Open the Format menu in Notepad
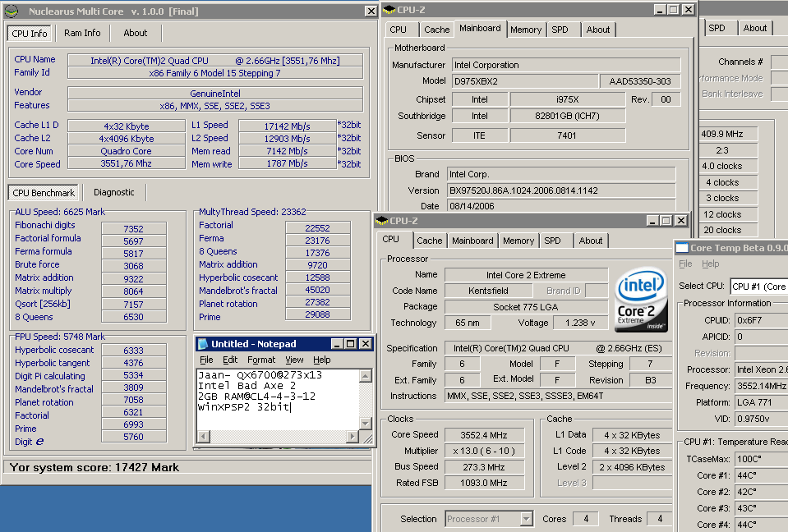Viewport: 788px width, 532px height. pyautogui.click(x=261, y=360)
